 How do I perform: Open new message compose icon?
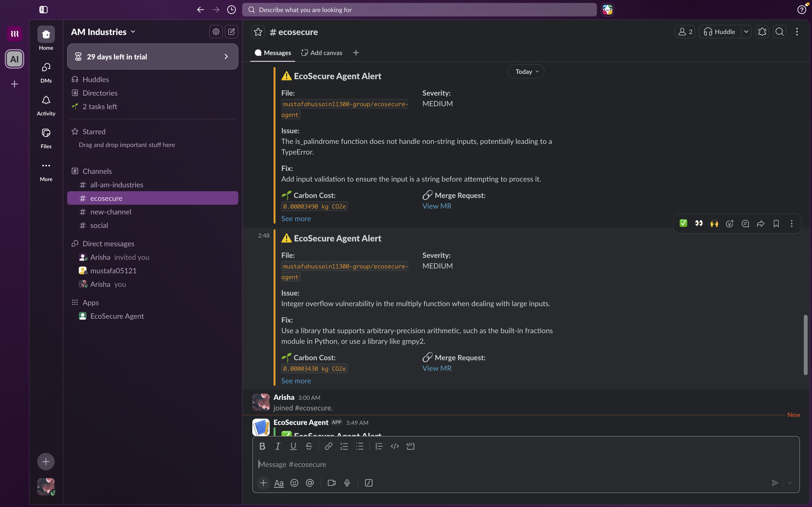tap(232, 32)
